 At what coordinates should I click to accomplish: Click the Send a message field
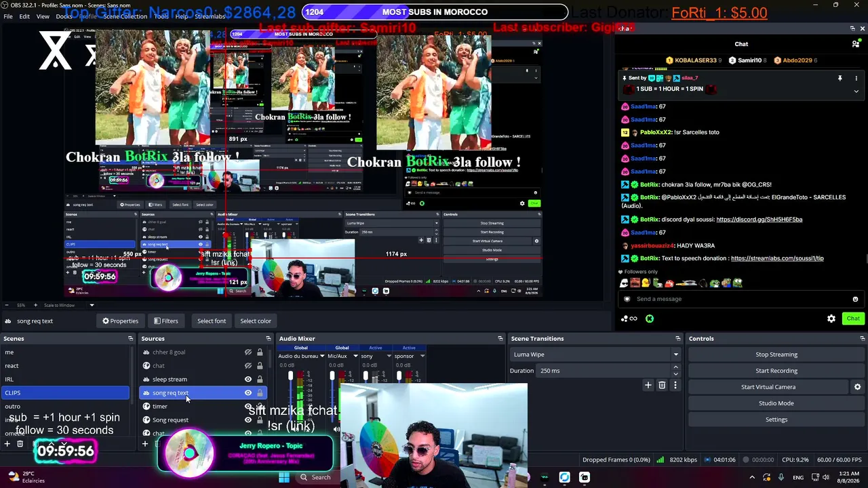point(741,299)
